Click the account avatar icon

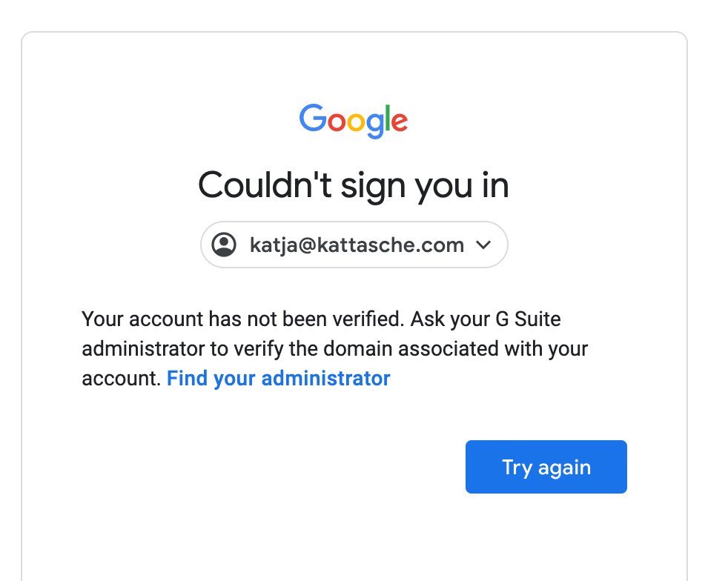pos(224,245)
